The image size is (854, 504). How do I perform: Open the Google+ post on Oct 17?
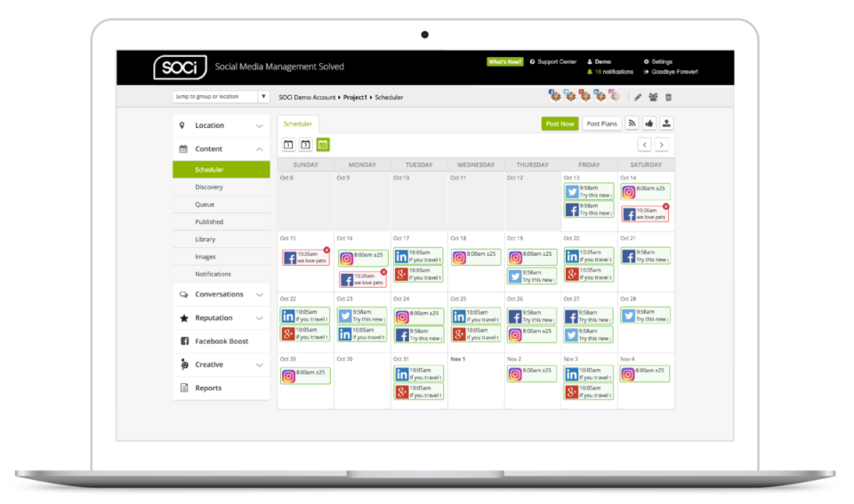click(418, 275)
